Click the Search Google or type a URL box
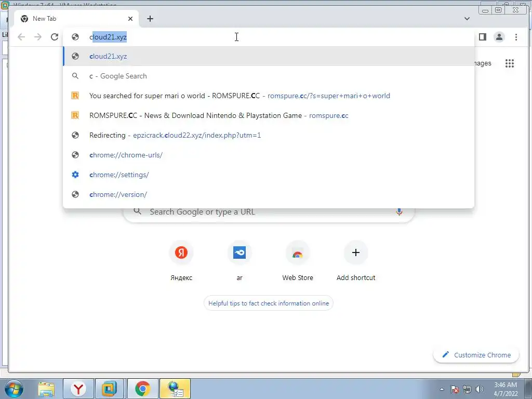This screenshot has width=532, height=399. click(269, 213)
